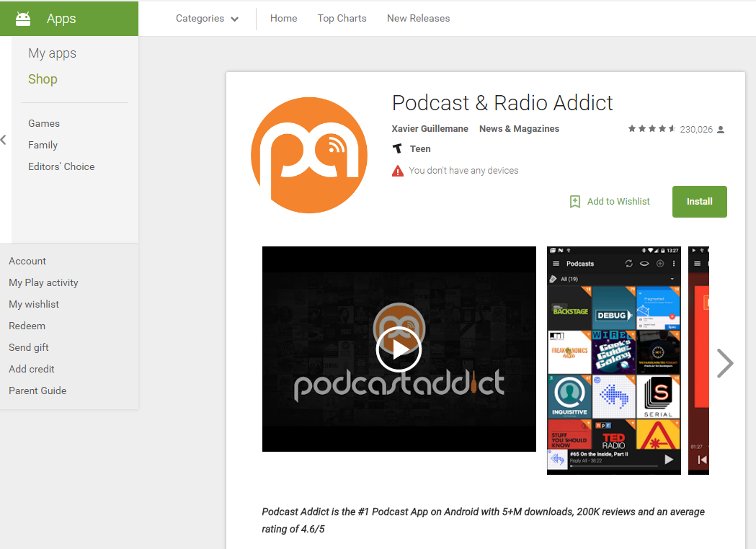This screenshot has width=756, height=549.
Task: Open My apps in sidebar
Action: tap(52, 53)
